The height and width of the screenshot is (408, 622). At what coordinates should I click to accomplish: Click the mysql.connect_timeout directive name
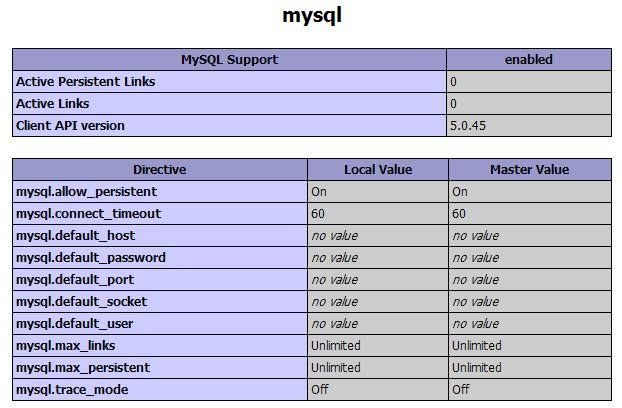(x=88, y=214)
